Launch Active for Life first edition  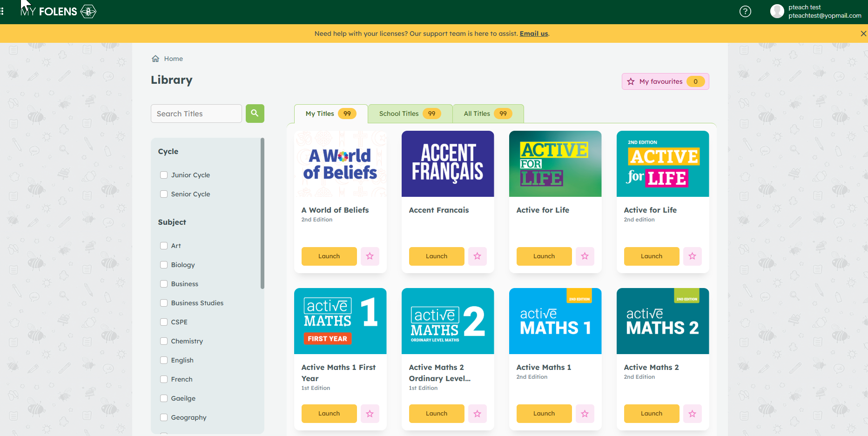point(544,256)
